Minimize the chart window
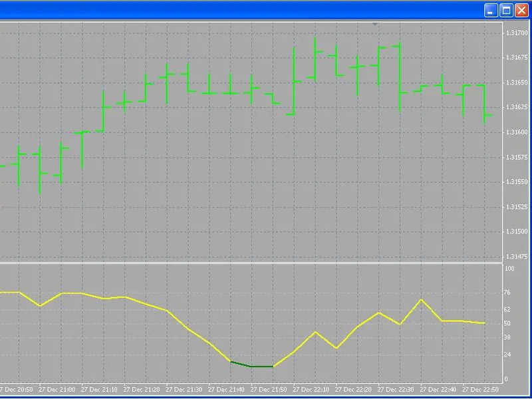This screenshot has width=532, height=399. pyautogui.click(x=491, y=11)
